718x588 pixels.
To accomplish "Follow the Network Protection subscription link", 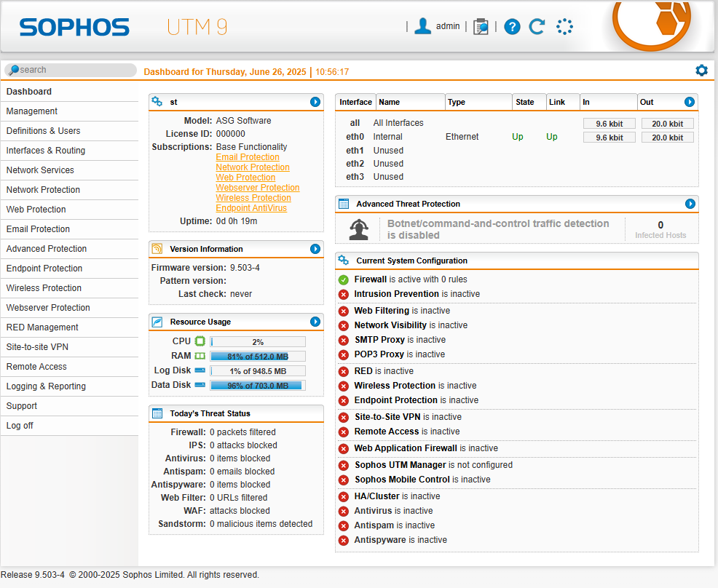I will coord(253,167).
